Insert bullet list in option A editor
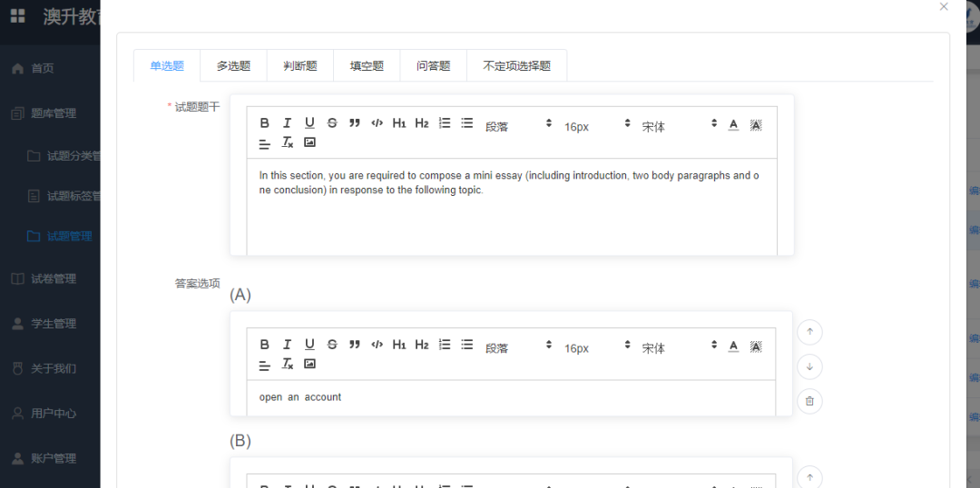This screenshot has height=488, width=980. pyautogui.click(x=467, y=345)
